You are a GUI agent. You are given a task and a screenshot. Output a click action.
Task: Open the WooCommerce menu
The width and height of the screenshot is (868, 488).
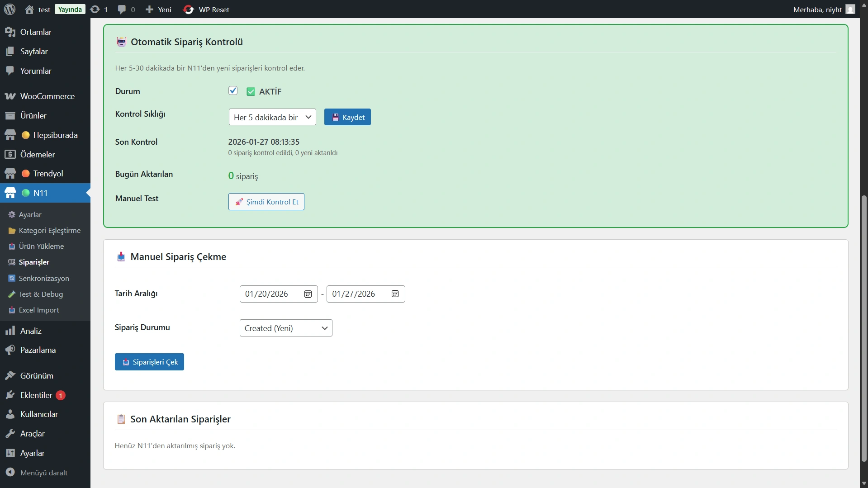(47, 96)
